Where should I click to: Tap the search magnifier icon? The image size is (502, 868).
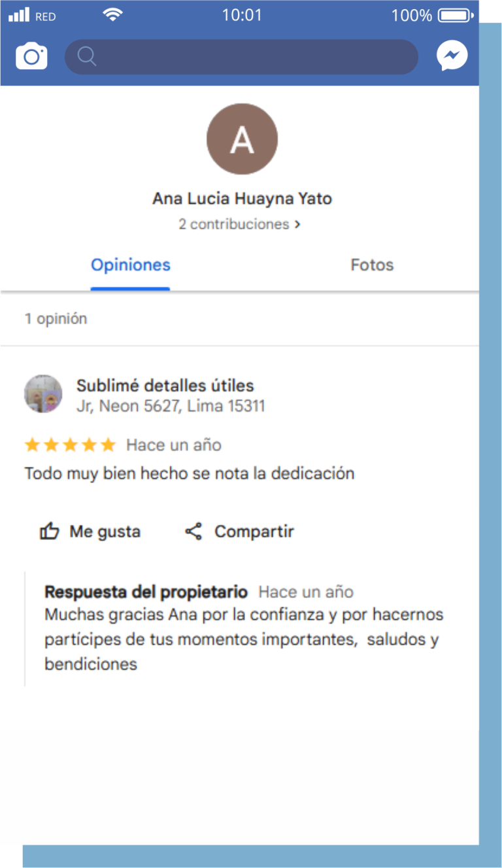point(87,57)
